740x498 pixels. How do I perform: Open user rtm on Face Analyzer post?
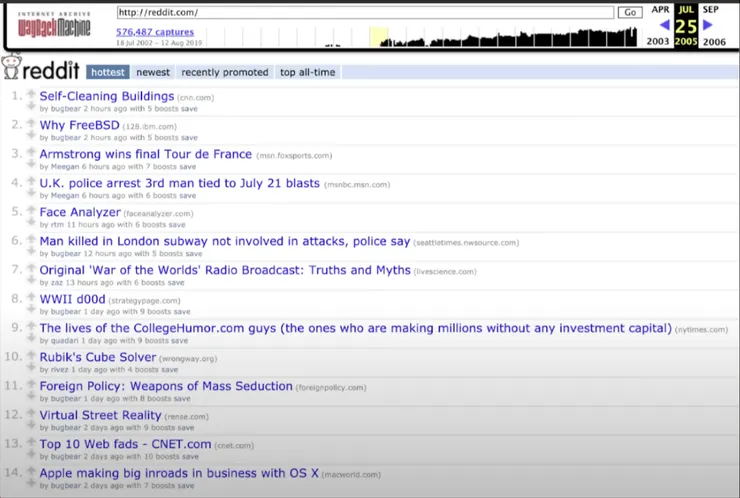[57, 225]
